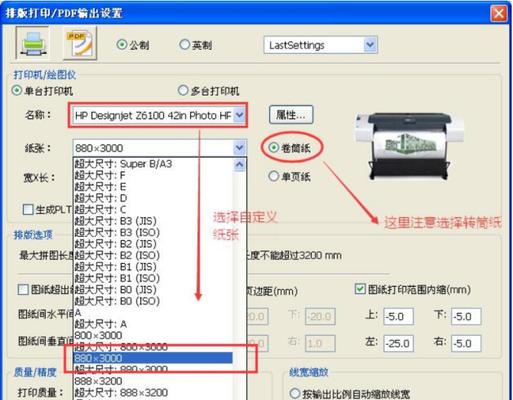Click the 属性... properties button
Image resolution: width=513 pixels, height=400 pixels.
(x=291, y=115)
